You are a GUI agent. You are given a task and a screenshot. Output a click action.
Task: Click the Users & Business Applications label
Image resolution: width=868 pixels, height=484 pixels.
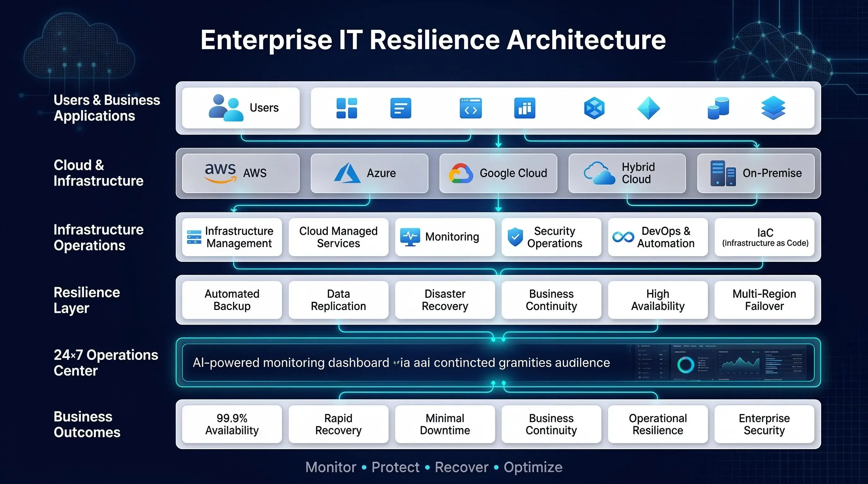[107, 108]
